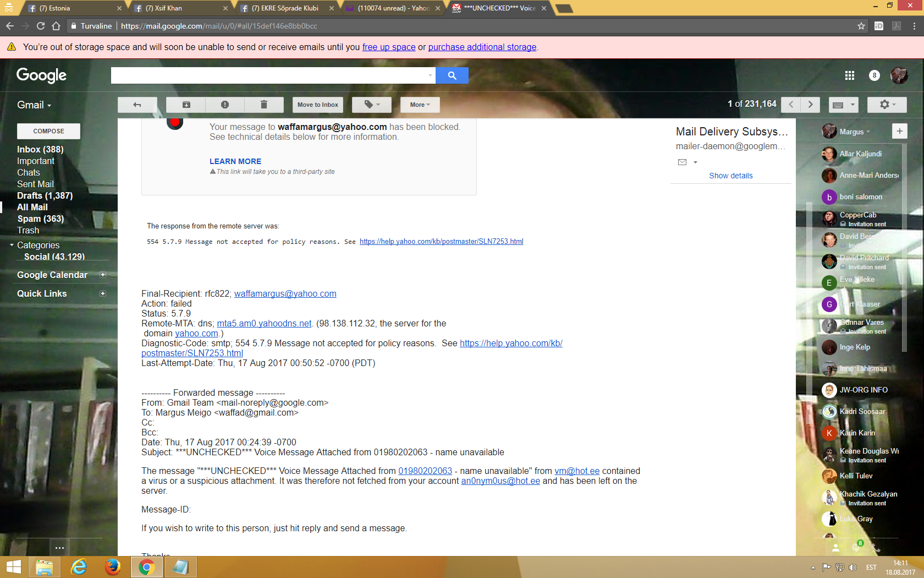924x578 pixels.
Task: Open the vm@hot.ee sender link
Action: click(x=577, y=471)
